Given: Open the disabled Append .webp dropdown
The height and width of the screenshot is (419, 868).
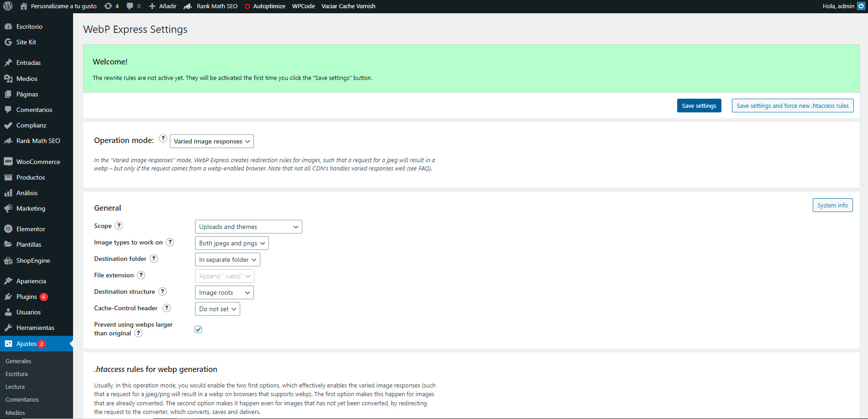Looking at the screenshot, I should coord(225,276).
